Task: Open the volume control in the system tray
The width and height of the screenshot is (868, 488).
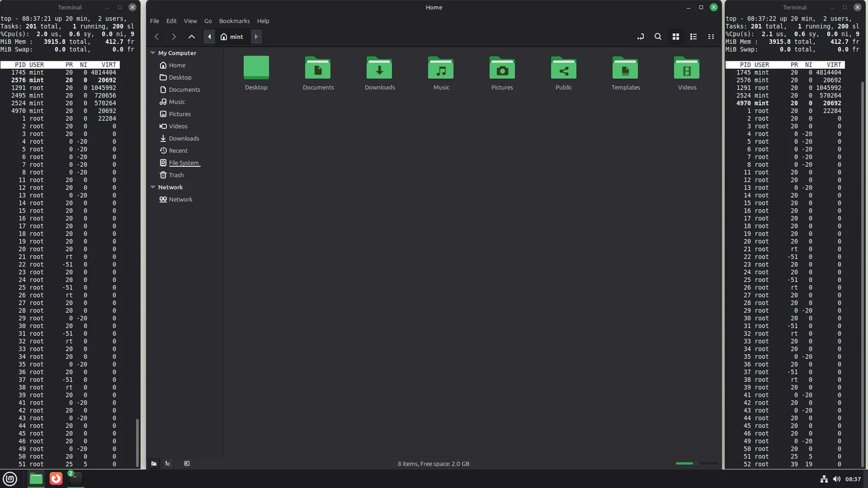Action: tap(837, 479)
